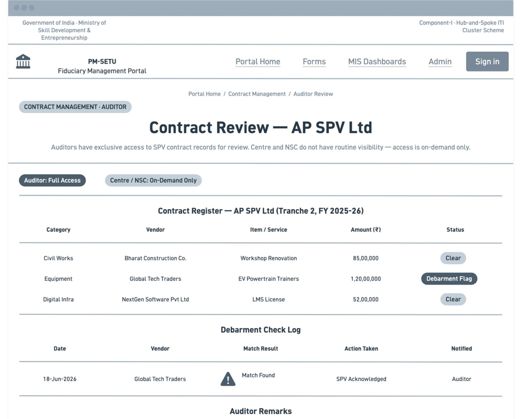Image resolution: width=520 pixels, height=419 pixels.
Task: Click the Match Found warning triangle icon
Action: click(x=228, y=379)
